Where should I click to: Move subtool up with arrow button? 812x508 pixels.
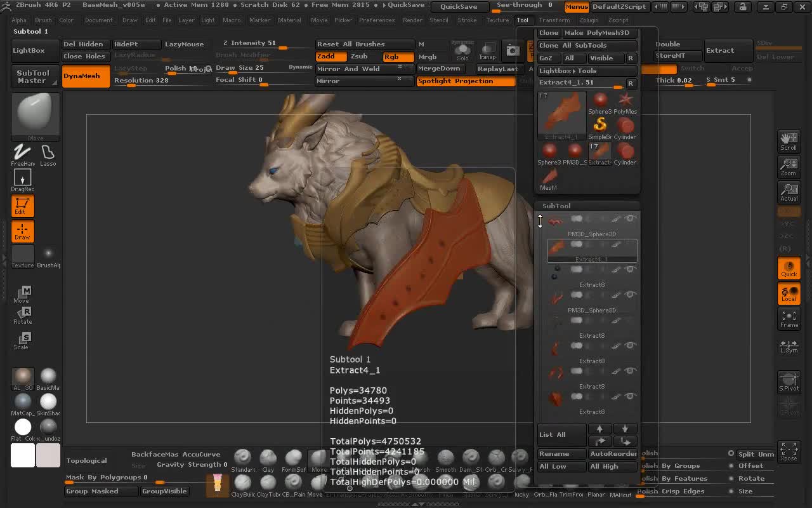[x=599, y=429]
